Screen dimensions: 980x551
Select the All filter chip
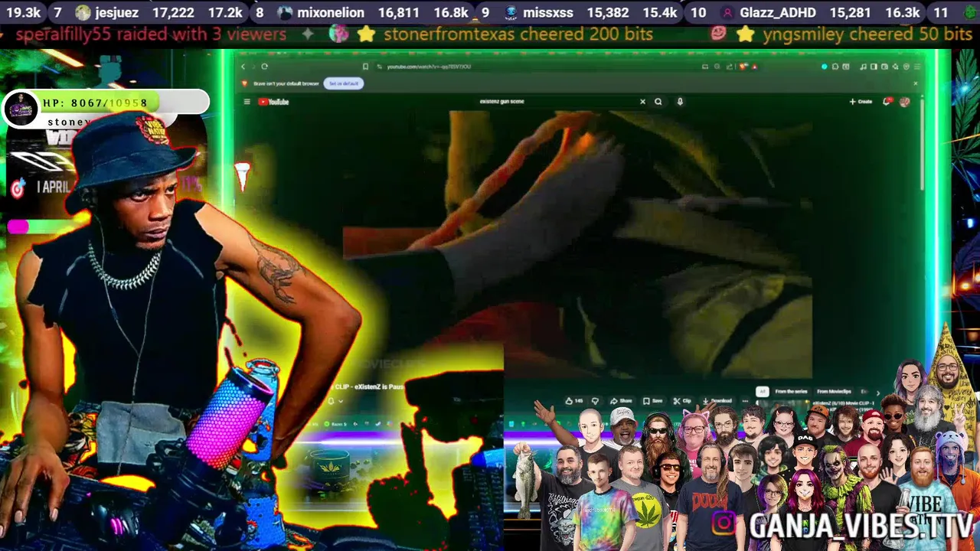tap(762, 391)
